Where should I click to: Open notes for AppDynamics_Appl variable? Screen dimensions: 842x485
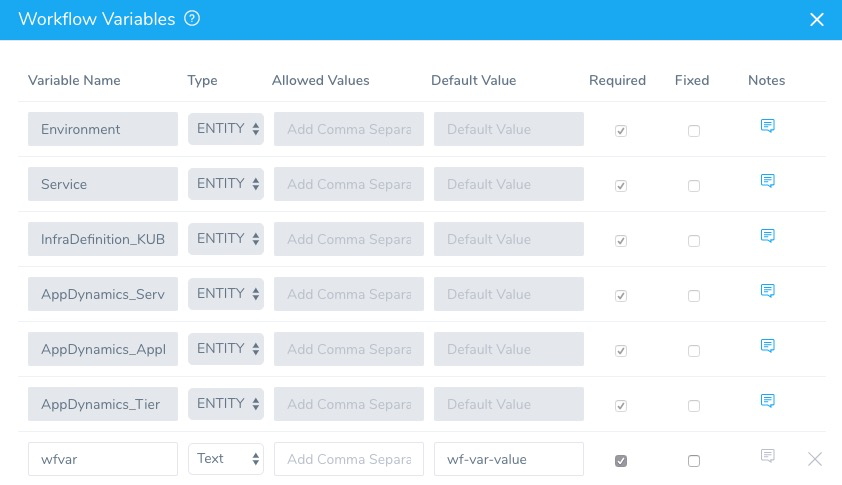[767, 346]
